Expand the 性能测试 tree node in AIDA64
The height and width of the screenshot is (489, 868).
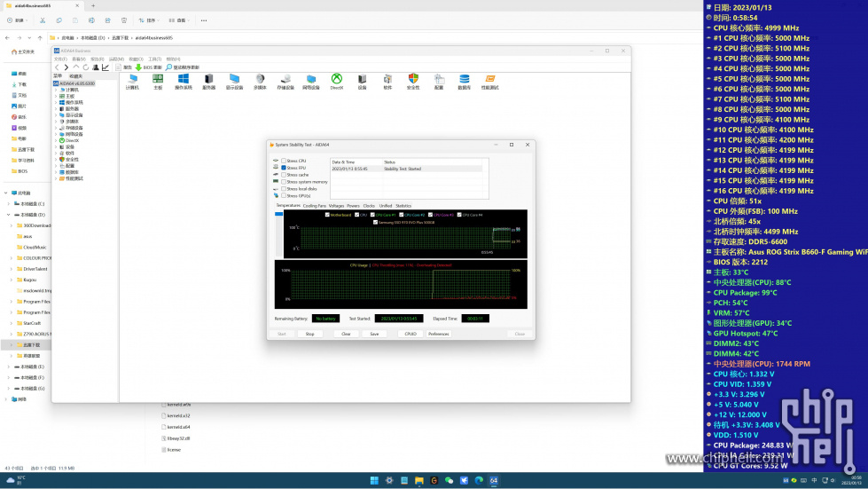56,178
